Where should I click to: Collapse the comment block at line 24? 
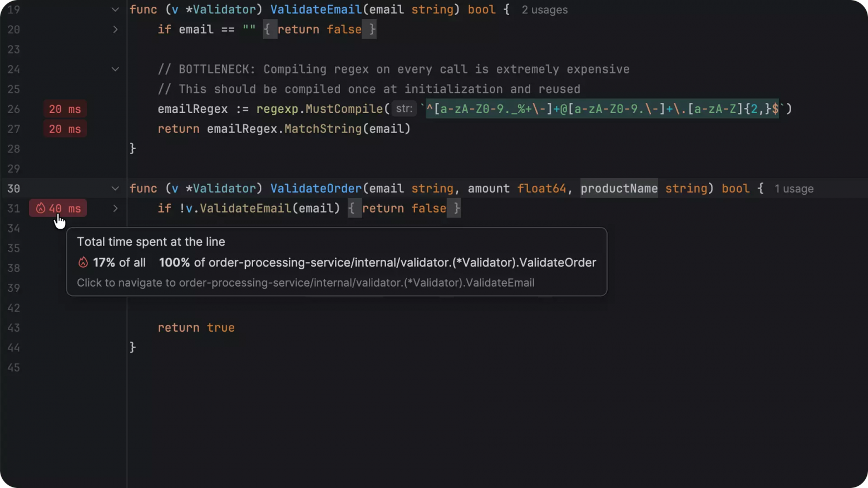pyautogui.click(x=115, y=69)
